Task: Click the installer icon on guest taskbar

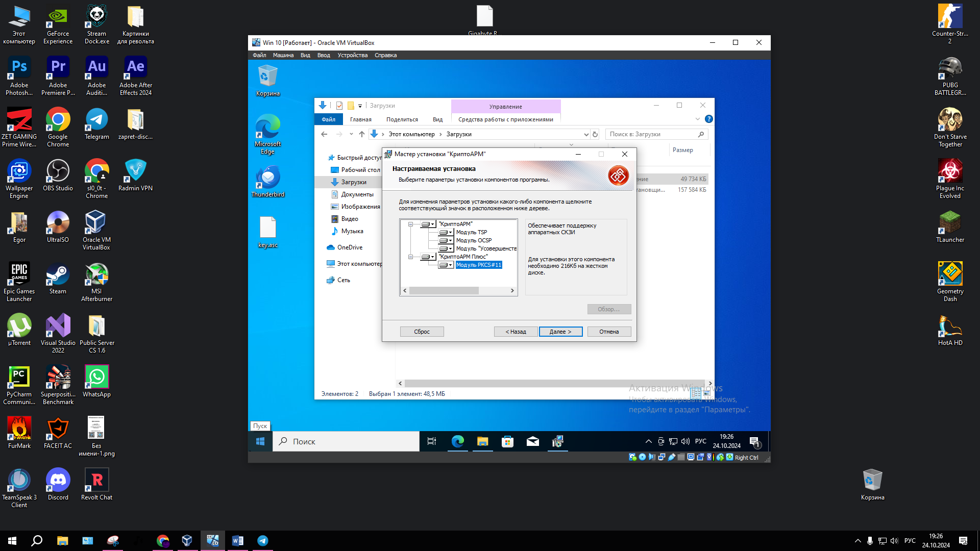Action: point(557,441)
